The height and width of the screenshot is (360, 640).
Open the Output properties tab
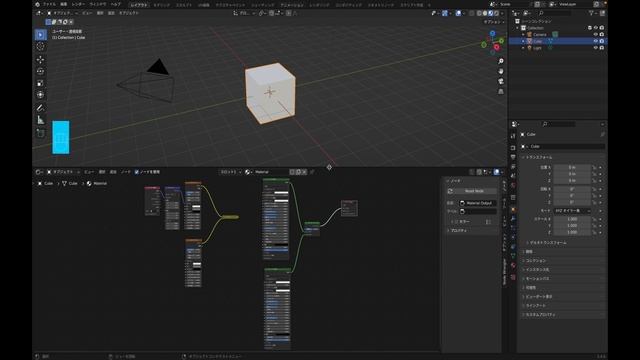(x=513, y=158)
